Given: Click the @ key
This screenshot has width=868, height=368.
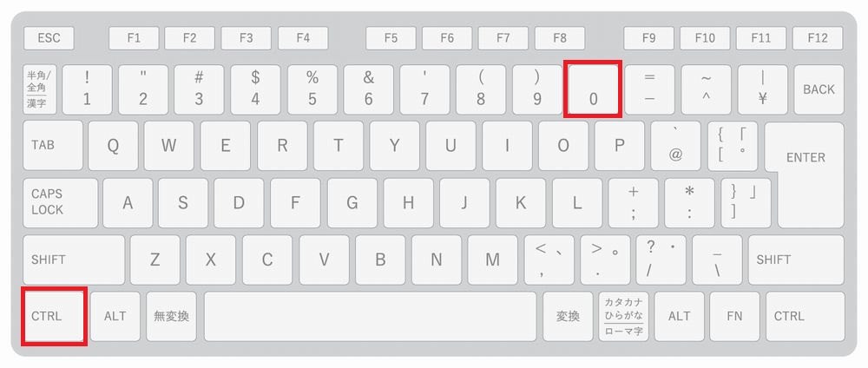Looking at the screenshot, I should point(675,146).
